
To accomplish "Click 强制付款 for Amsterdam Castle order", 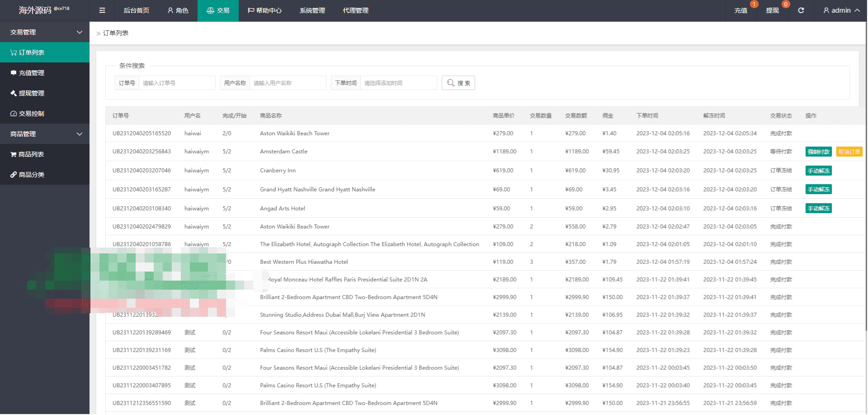I will [819, 152].
